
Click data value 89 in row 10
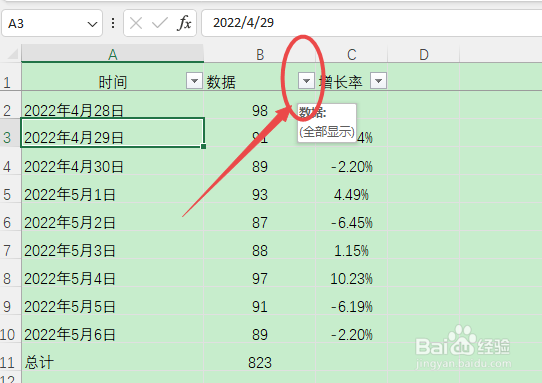click(x=260, y=335)
